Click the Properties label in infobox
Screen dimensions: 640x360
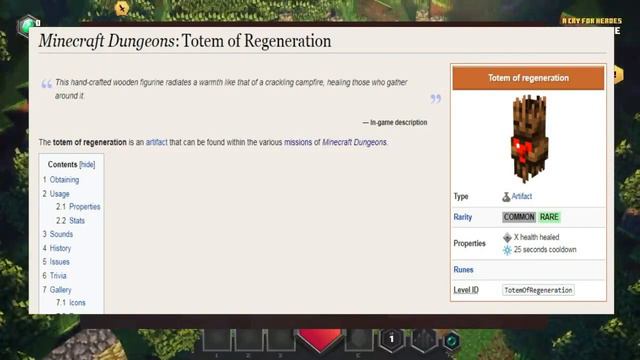click(469, 244)
